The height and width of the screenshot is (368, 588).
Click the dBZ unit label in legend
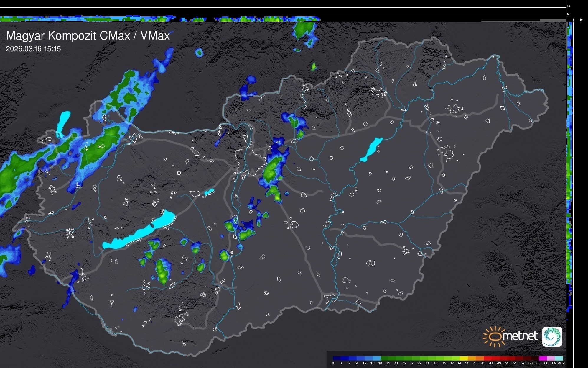point(561,363)
